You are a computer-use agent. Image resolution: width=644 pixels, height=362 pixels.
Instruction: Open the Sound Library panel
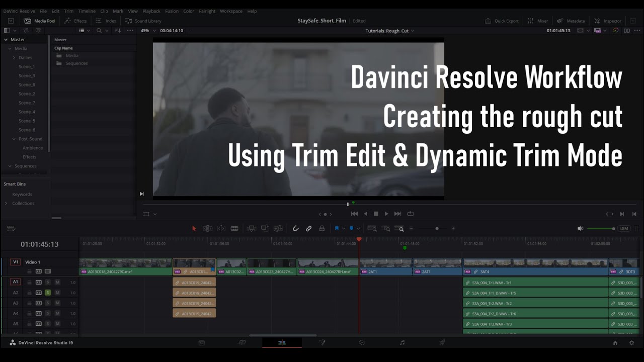tap(143, 21)
